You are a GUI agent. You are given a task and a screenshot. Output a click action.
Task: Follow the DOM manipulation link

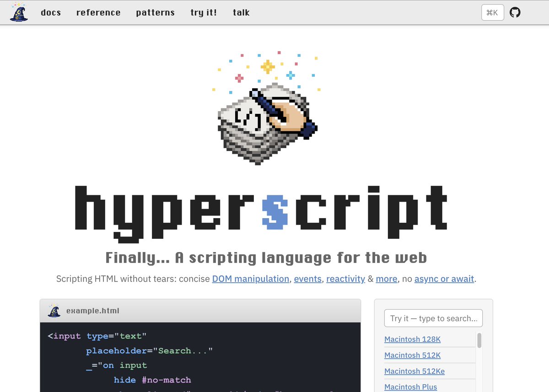pos(251,279)
